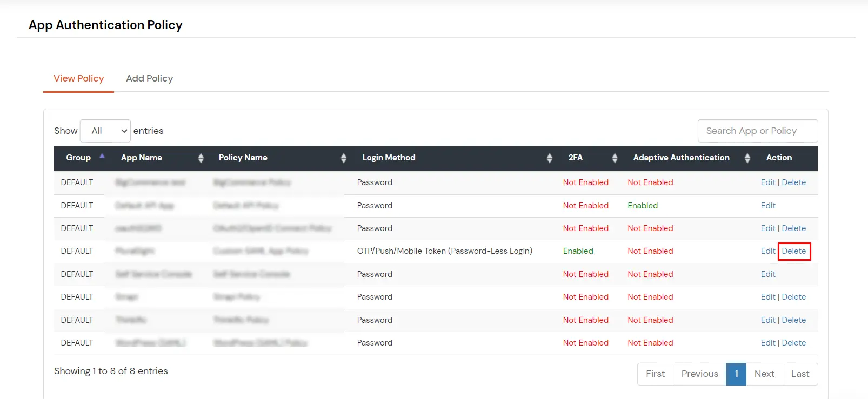868x399 pixels.
Task: Edit the OTP/Push/Mobile Token policy row
Action: click(768, 251)
